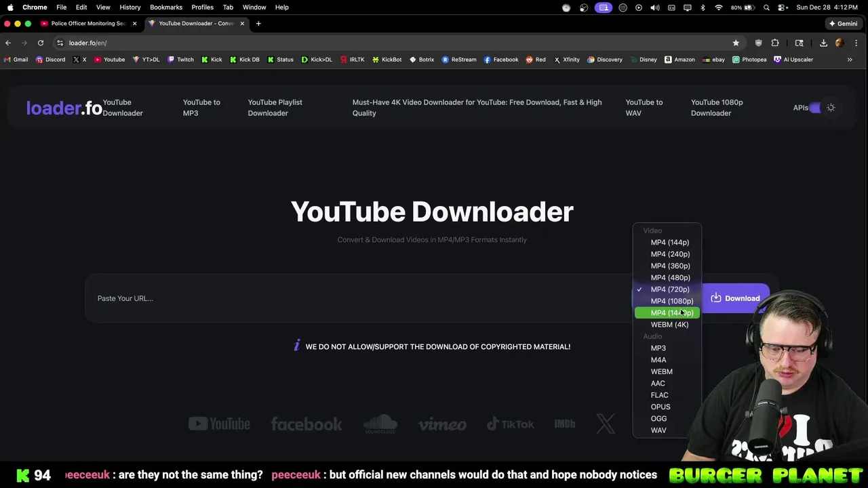Choose MP4 (480p) from format list
Viewport: 868px width, 488px height.
click(667, 278)
